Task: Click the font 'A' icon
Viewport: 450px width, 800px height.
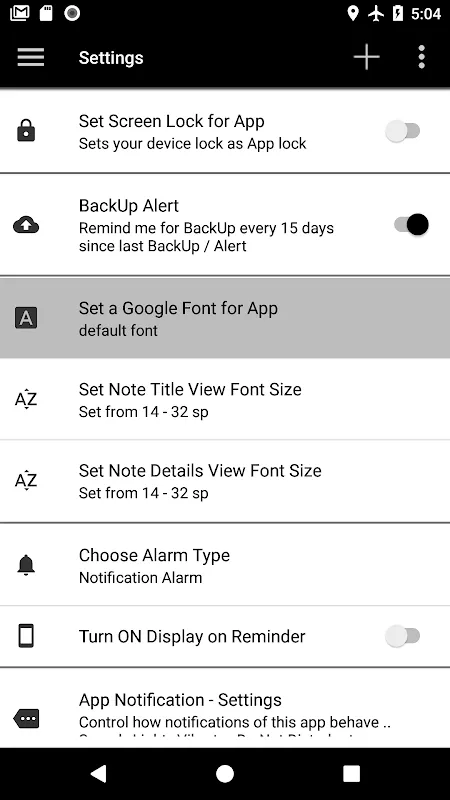Action: [x=26, y=318]
